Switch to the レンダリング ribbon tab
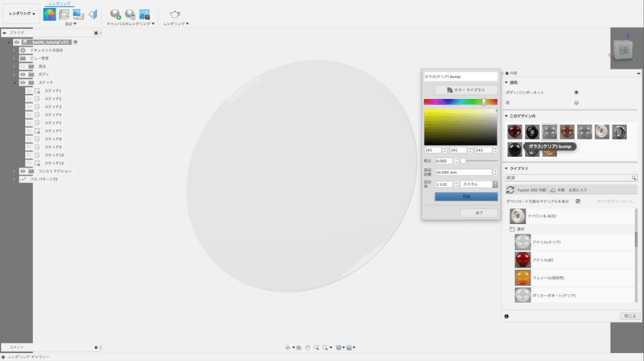The height and width of the screenshot is (361, 644). 60,3
